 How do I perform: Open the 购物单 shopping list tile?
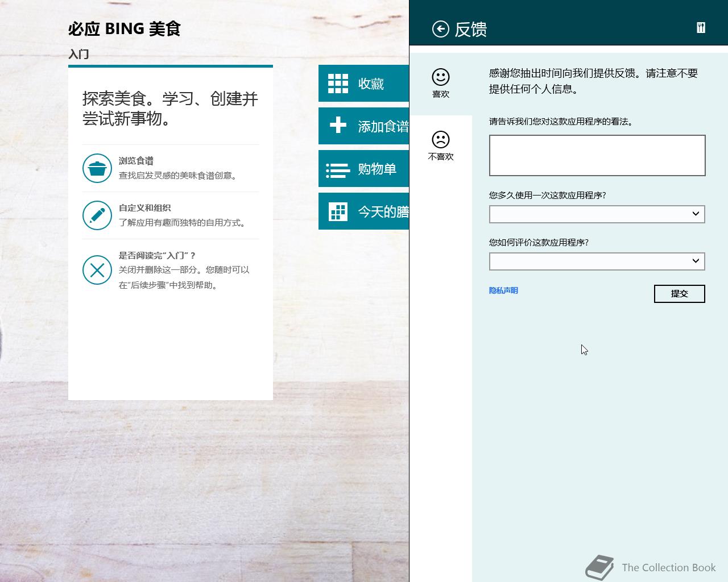pyautogui.click(x=363, y=169)
